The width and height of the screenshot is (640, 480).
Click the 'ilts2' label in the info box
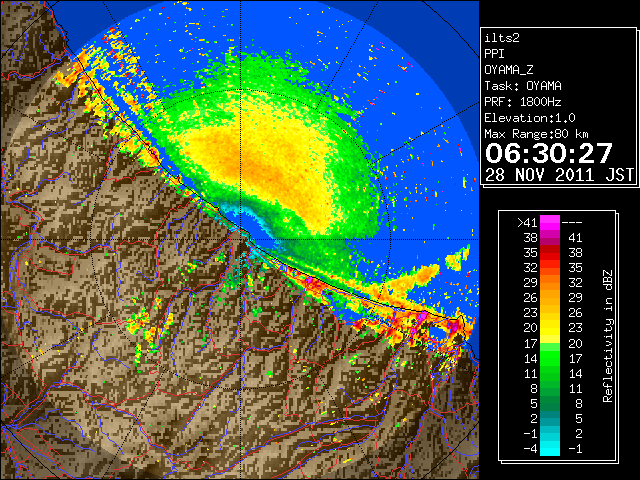tap(502, 38)
